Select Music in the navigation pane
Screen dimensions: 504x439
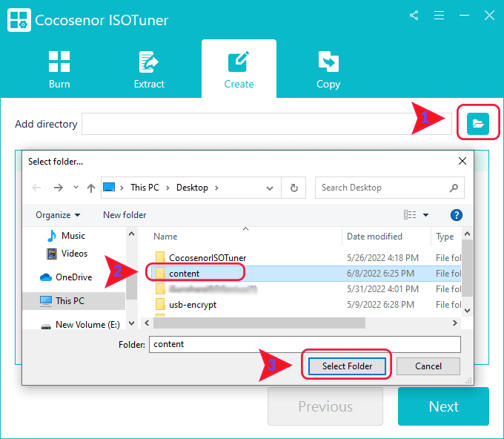point(66,236)
